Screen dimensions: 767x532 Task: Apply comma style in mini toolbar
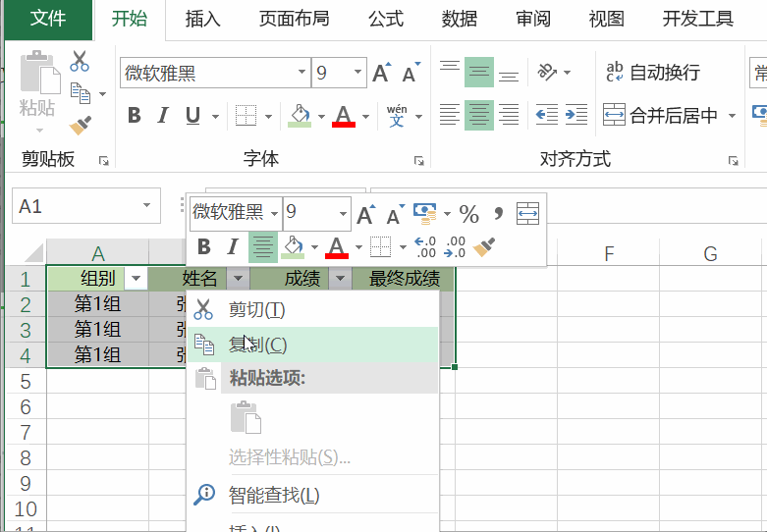[x=498, y=214]
